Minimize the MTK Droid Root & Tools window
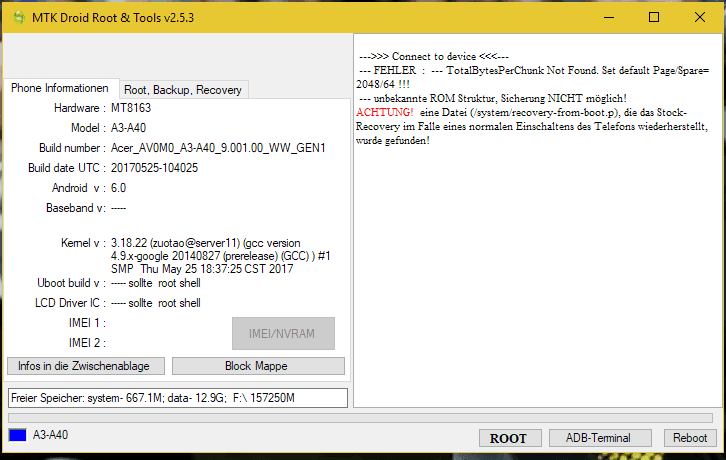 click(x=609, y=18)
